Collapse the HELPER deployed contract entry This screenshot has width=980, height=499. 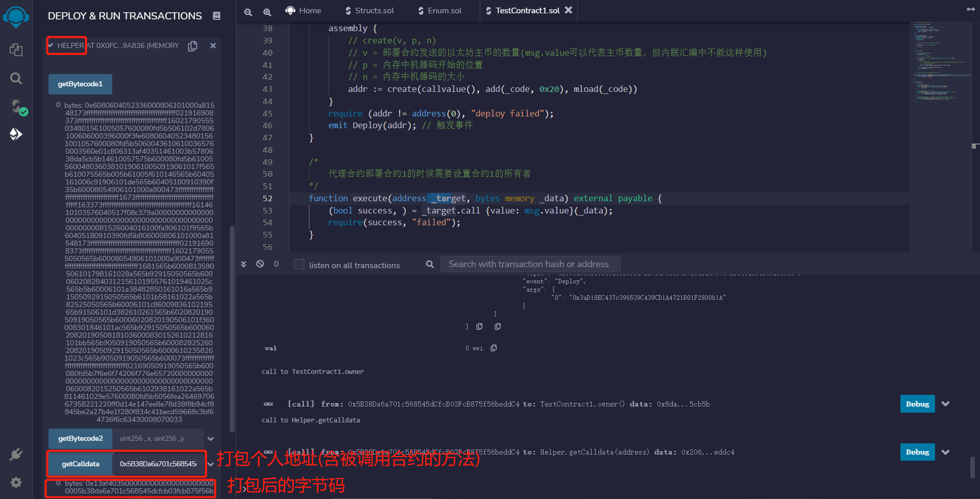50,45
